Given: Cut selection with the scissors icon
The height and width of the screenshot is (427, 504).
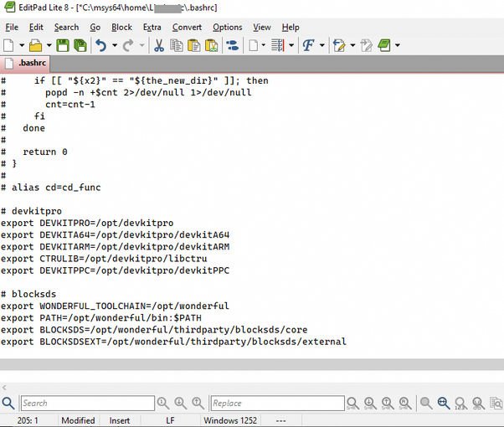Looking at the screenshot, I should pyautogui.click(x=159, y=45).
